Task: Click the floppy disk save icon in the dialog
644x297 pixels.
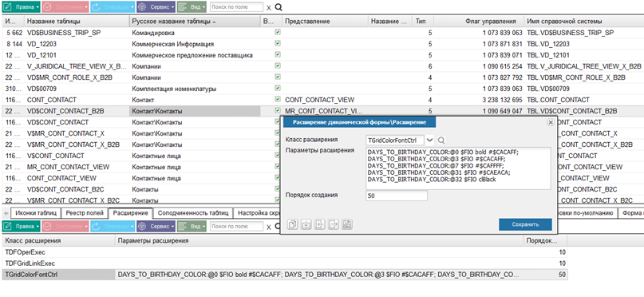Action: coord(347,224)
